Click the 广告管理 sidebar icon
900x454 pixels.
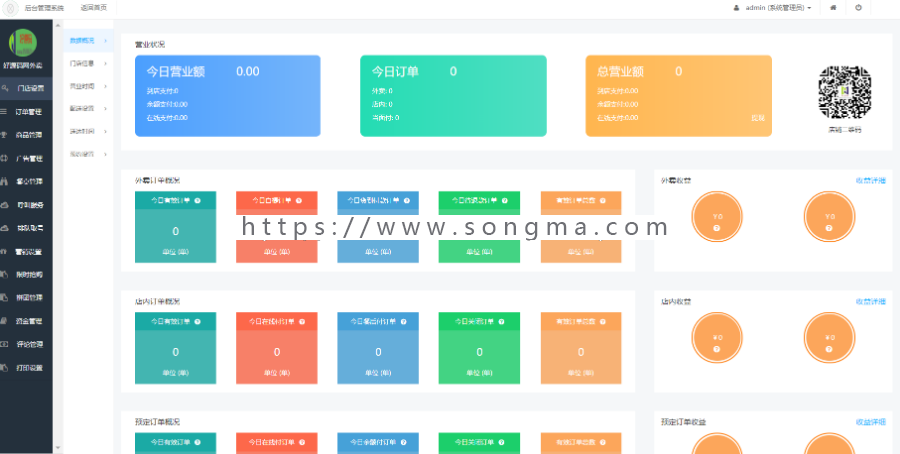(x=4, y=158)
